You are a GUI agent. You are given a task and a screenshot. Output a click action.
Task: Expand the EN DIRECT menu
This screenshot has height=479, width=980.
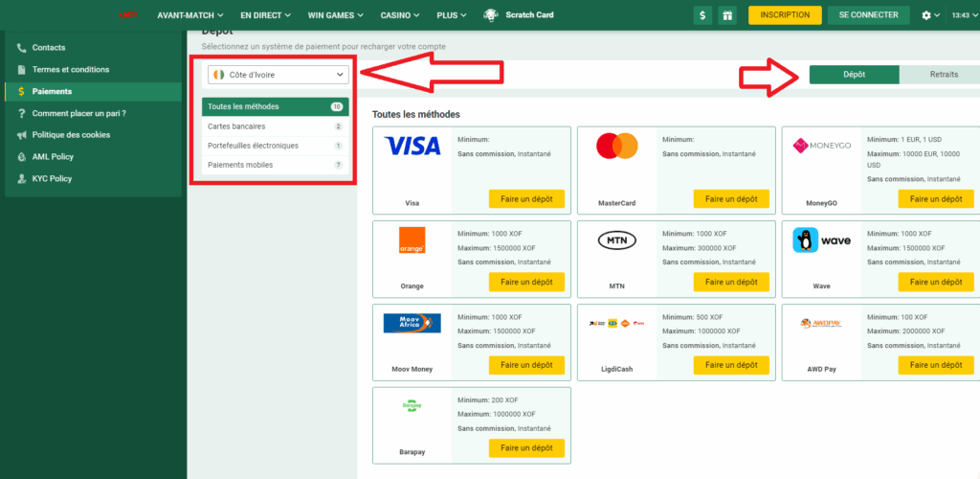tap(266, 15)
